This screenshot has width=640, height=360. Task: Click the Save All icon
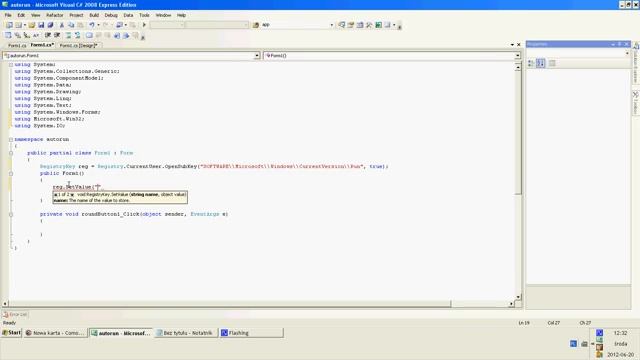[x=50, y=25]
